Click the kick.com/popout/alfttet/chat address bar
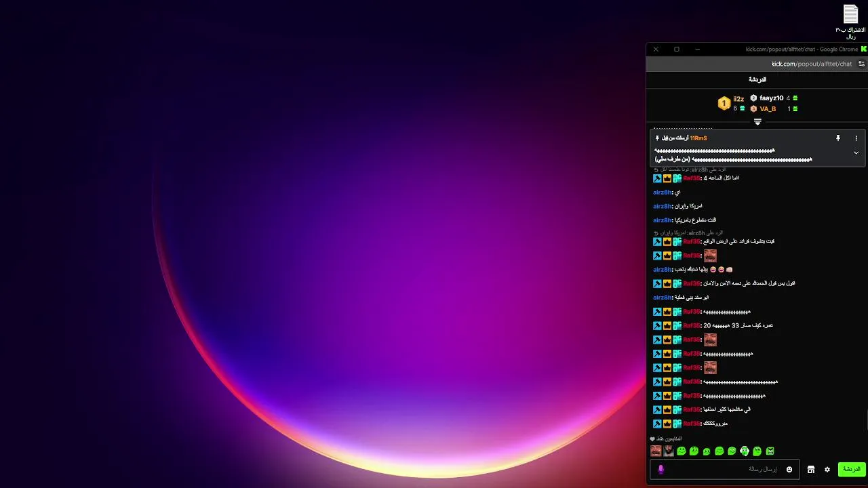The image size is (868, 488). [811, 64]
